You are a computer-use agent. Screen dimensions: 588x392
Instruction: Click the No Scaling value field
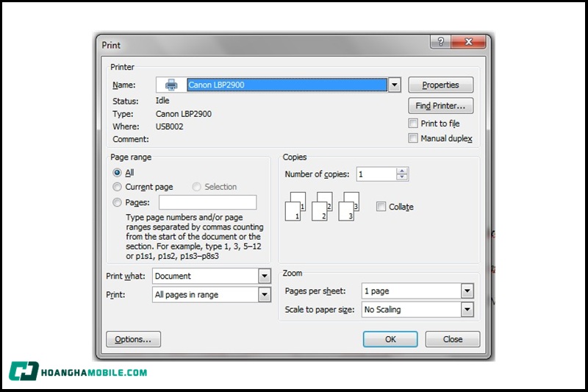pyautogui.click(x=412, y=310)
